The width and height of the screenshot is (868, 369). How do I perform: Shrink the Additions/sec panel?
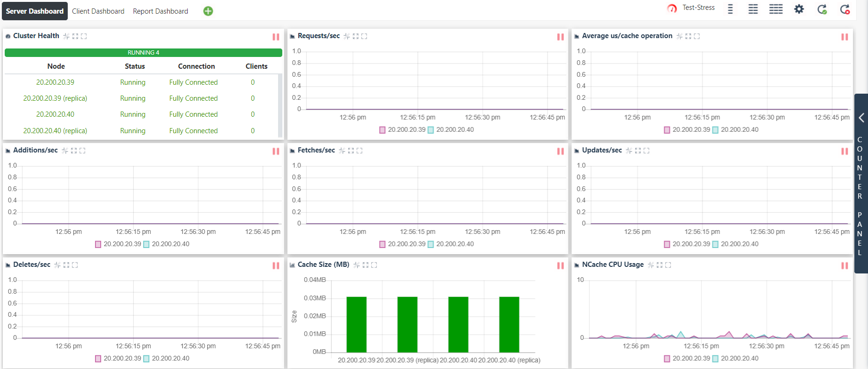coord(65,151)
